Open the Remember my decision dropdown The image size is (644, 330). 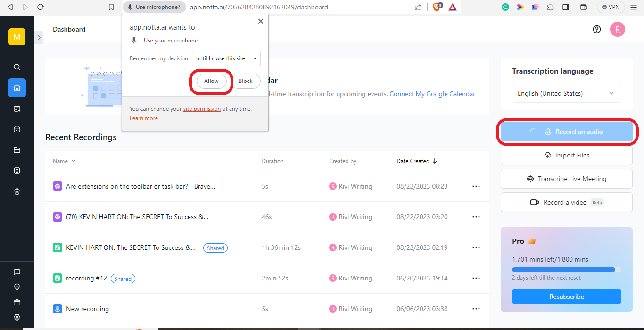pyautogui.click(x=226, y=58)
